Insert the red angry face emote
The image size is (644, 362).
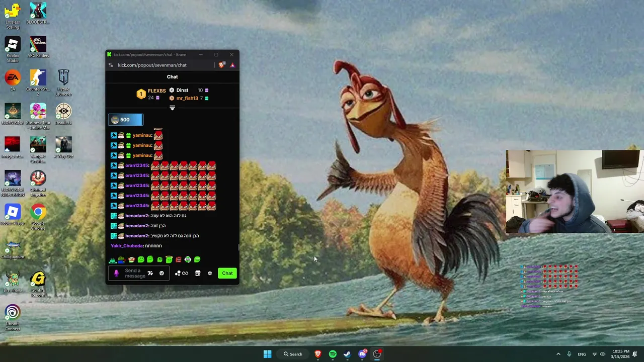[178, 259]
